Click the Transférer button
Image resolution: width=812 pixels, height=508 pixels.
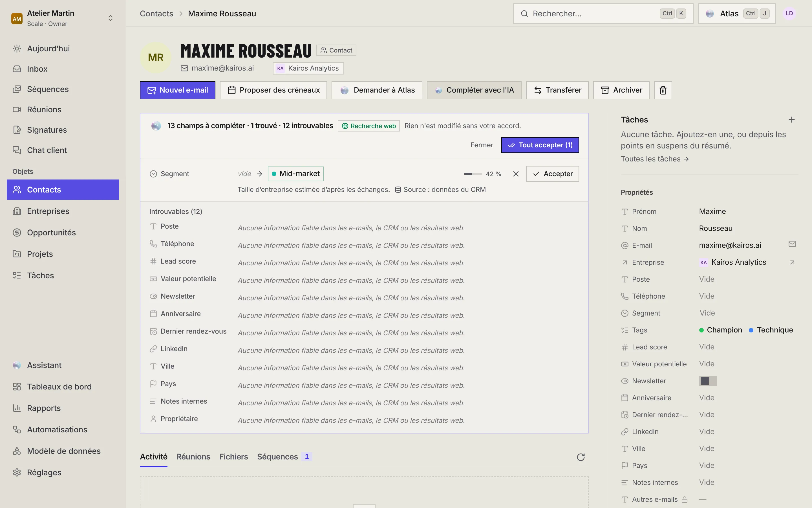(x=557, y=90)
